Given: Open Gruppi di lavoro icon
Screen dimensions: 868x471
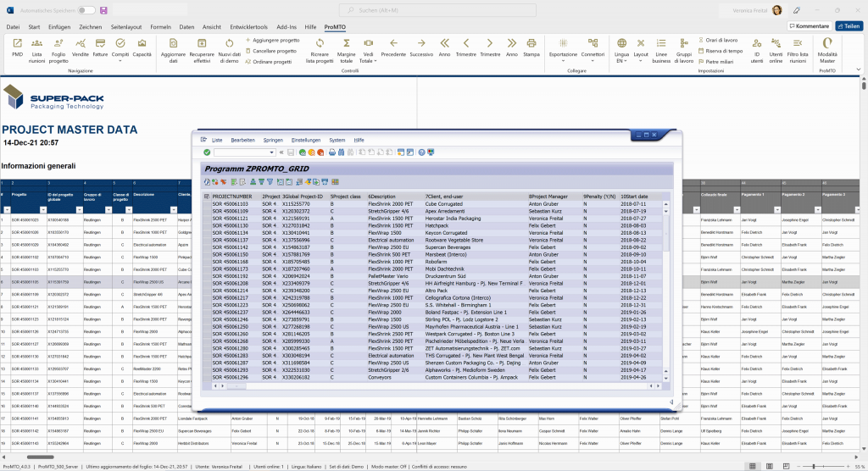Looking at the screenshot, I should coord(684,43).
